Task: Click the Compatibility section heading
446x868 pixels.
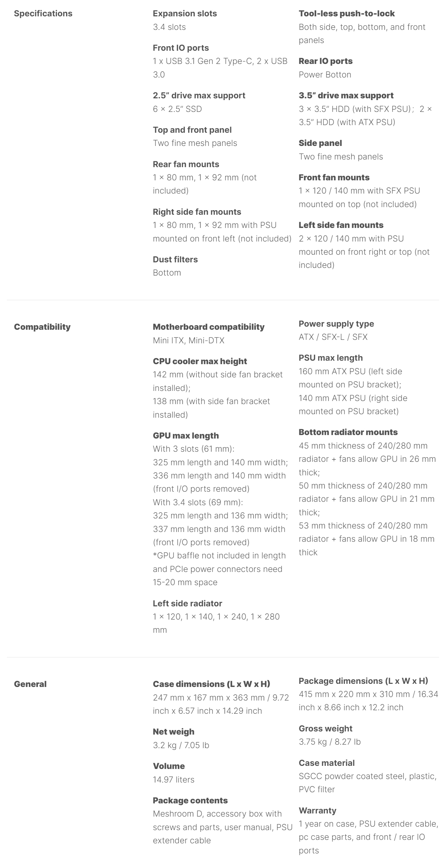Action: click(42, 327)
